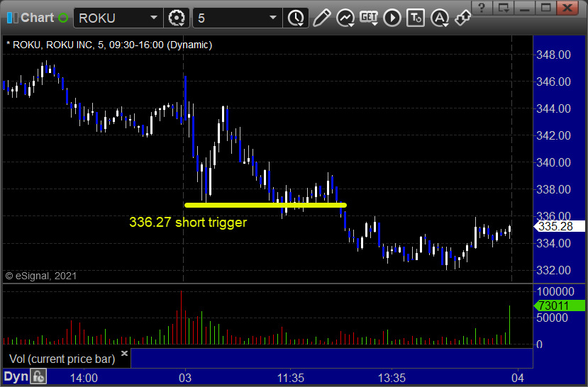This screenshot has width=588, height=387.
Task: Click the blue horizontal scrollbar area
Action: [331, 358]
